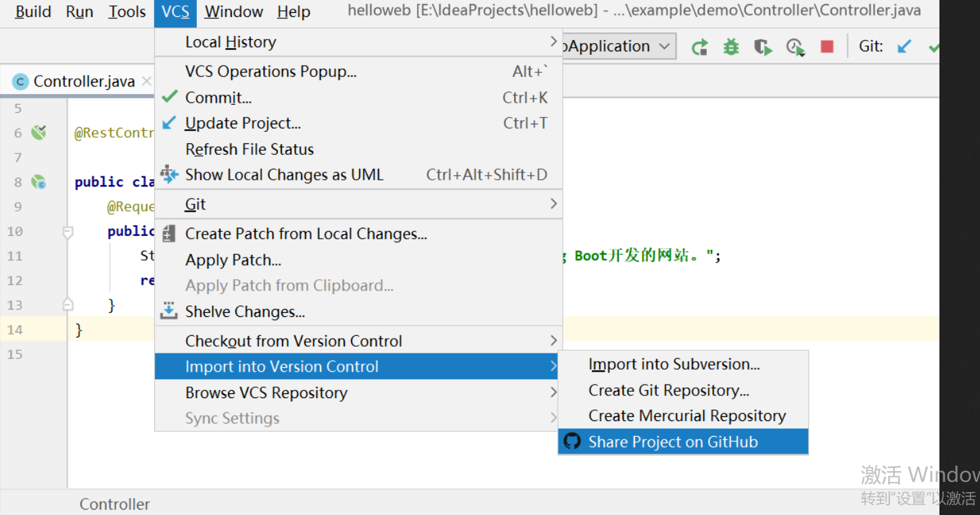Choose Create Git Repository... item
Image resolution: width=980 pixels, height=515 pixels.
pos(683,390)
